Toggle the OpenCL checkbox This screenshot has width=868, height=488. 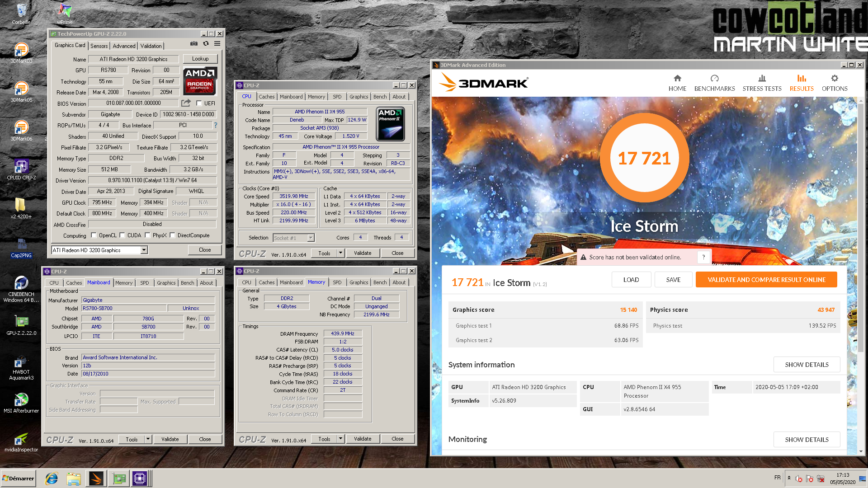coord(94,235)
